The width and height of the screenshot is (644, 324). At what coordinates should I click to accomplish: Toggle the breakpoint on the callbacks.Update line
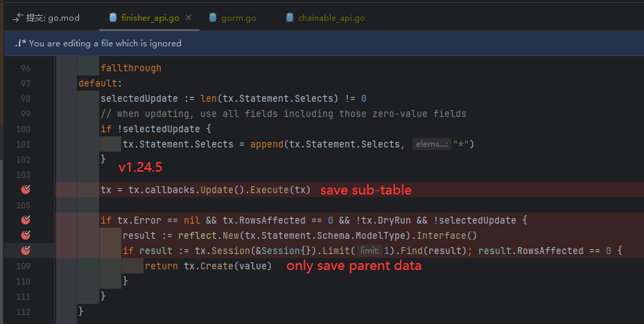pos(26,190)
